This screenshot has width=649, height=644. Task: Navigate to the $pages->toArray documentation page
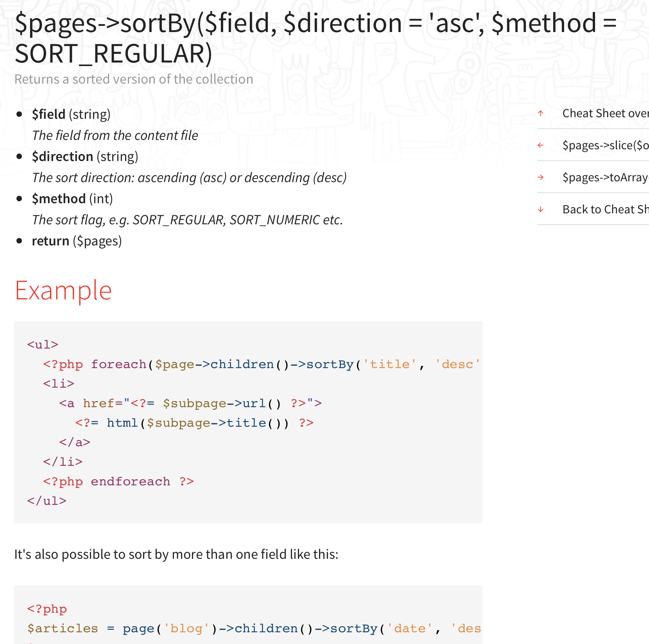click(x=604, y=177)
